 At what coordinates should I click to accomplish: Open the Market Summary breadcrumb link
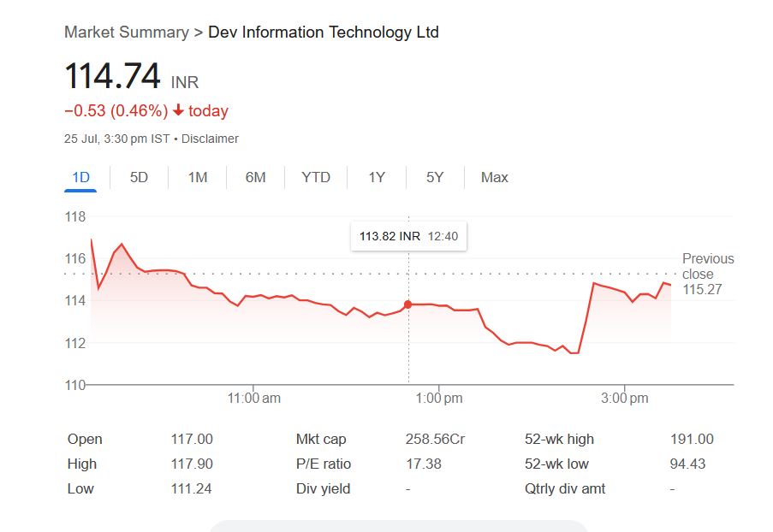126,33
